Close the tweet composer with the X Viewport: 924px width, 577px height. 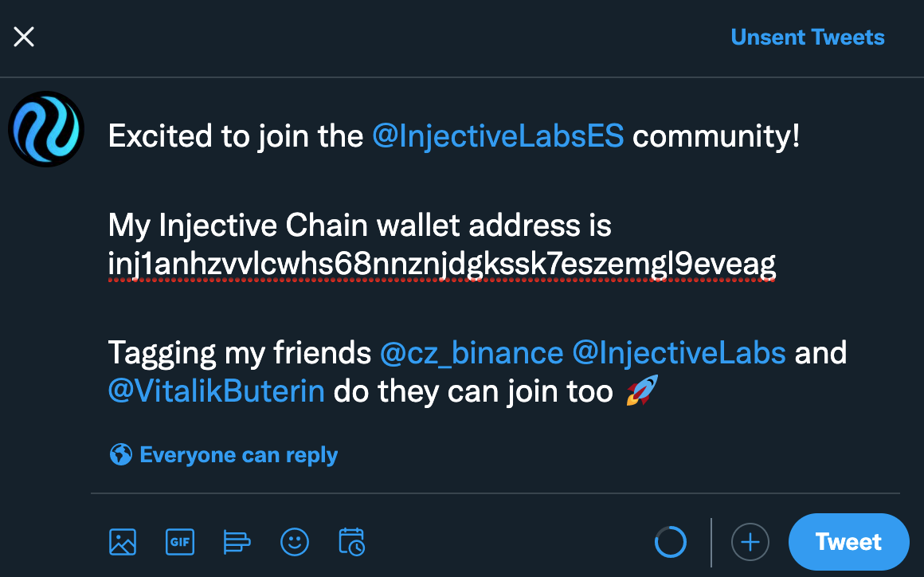tap(24, 37)
